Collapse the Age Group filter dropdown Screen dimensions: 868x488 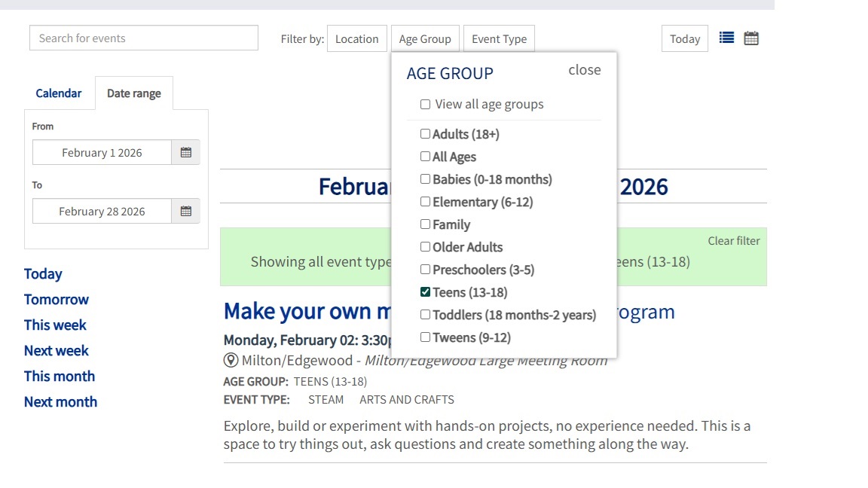click(425, 39)
